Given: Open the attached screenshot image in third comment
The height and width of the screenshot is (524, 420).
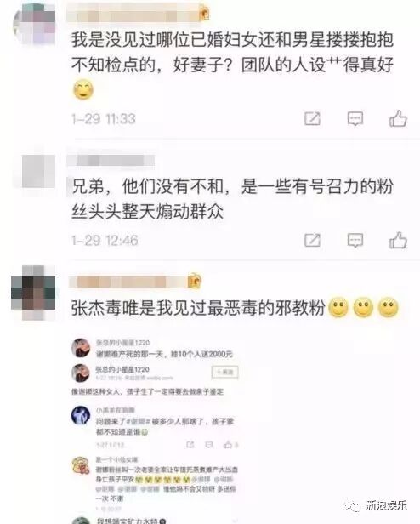Looking at the screenshot, I should click(x=156, y=430).
